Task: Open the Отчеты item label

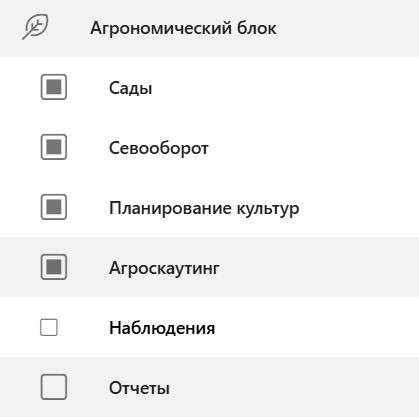Action: 139,388
